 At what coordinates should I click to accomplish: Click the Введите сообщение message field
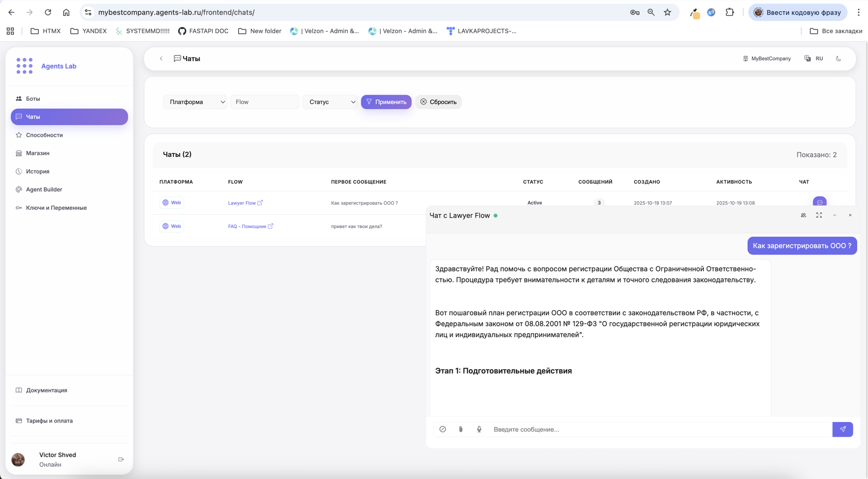(659, 429)
